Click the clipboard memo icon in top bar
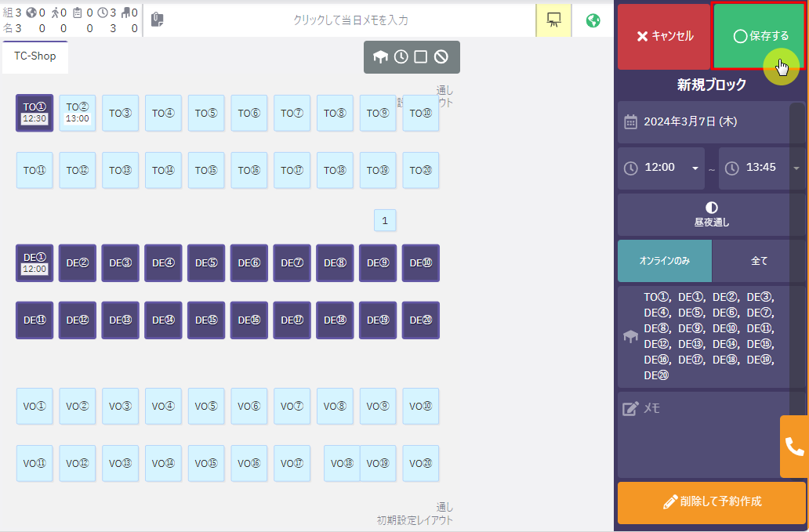The height and width of the screenshot is (532, 809). click(157, 20)
